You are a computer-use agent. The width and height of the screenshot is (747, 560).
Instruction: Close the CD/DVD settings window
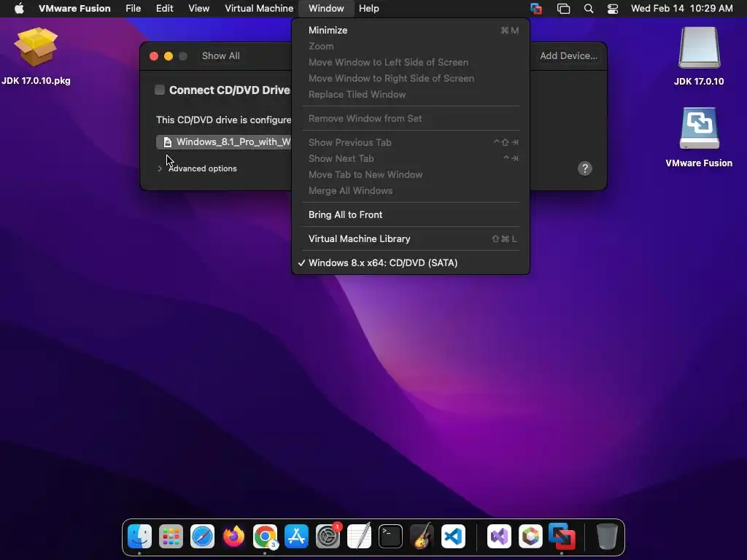(x=154, y=56)
